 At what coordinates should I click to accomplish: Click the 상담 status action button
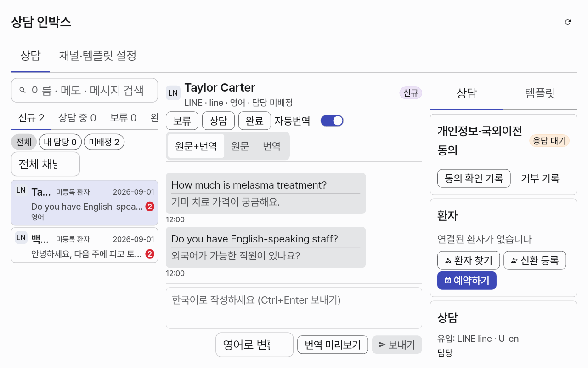pyautogui.click(x=219, y=121)
